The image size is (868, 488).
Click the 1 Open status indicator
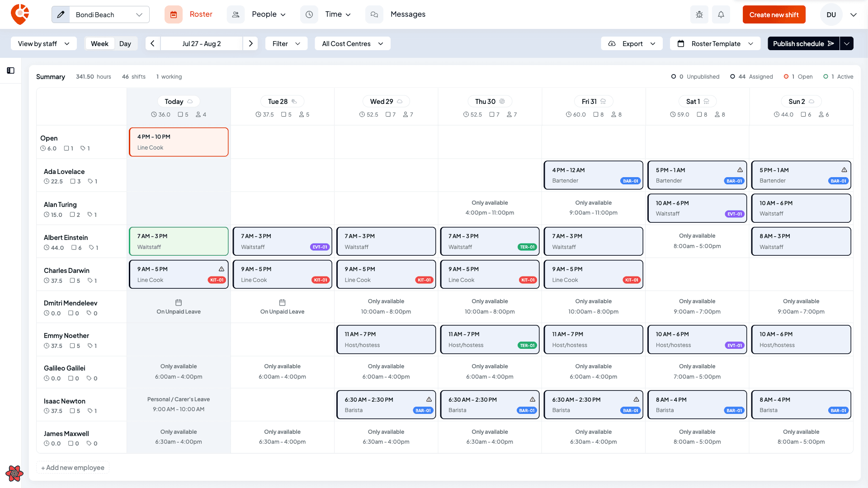click(798, 76)
